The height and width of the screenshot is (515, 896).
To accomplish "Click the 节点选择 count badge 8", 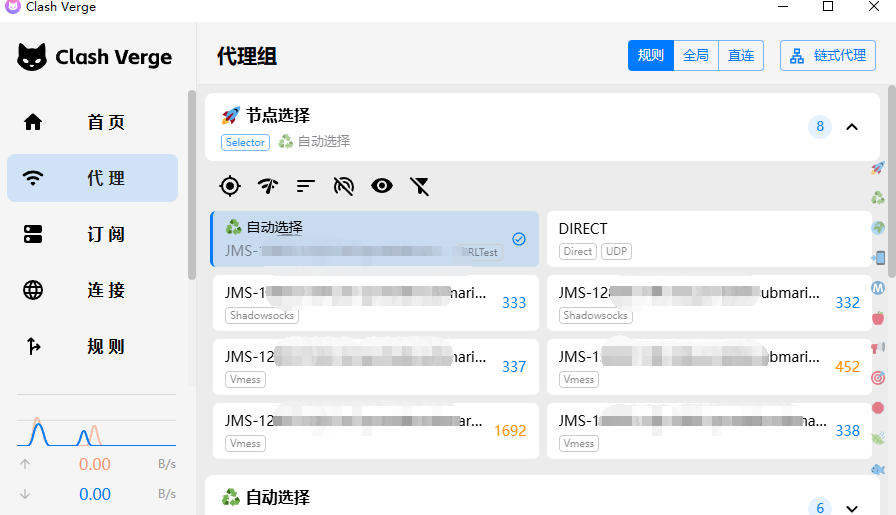I will [x=820, y=126].
